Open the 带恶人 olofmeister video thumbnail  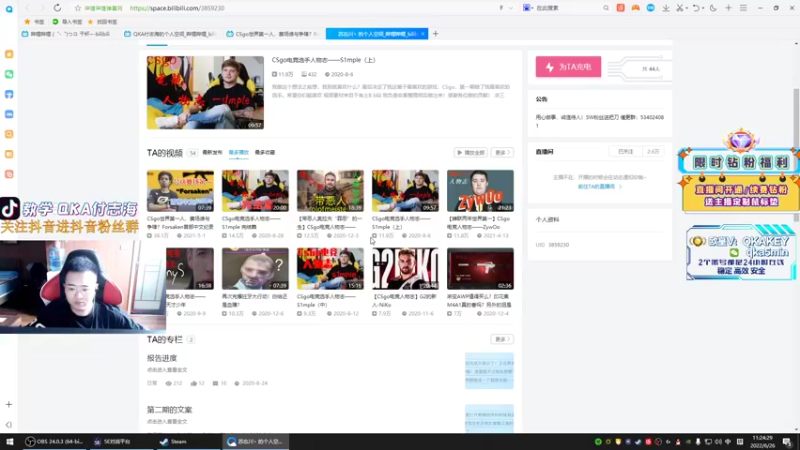tap(330, 191)
